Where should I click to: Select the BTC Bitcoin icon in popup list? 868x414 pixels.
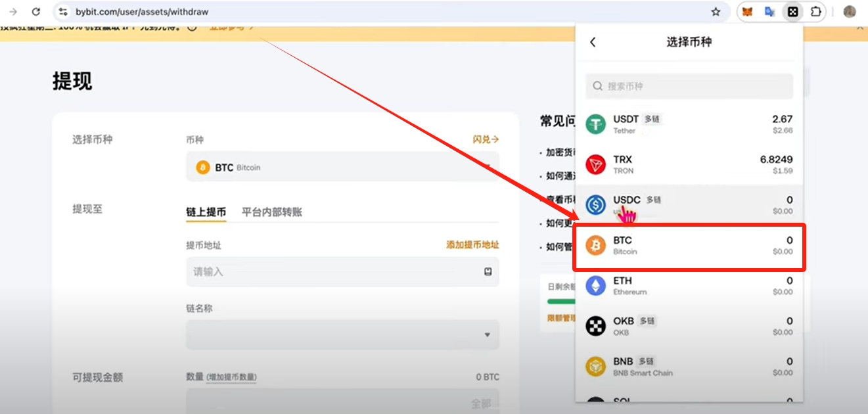coord(596,246)
